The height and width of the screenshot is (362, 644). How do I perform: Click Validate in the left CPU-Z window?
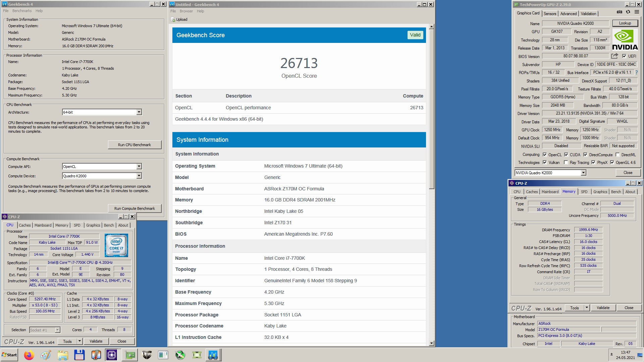pos(96,341)
